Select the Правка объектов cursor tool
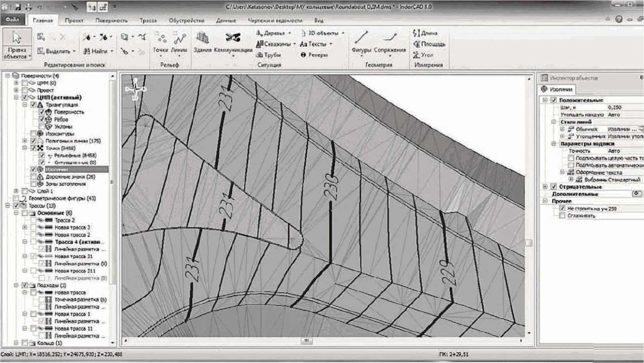 [x=16, y=43]
